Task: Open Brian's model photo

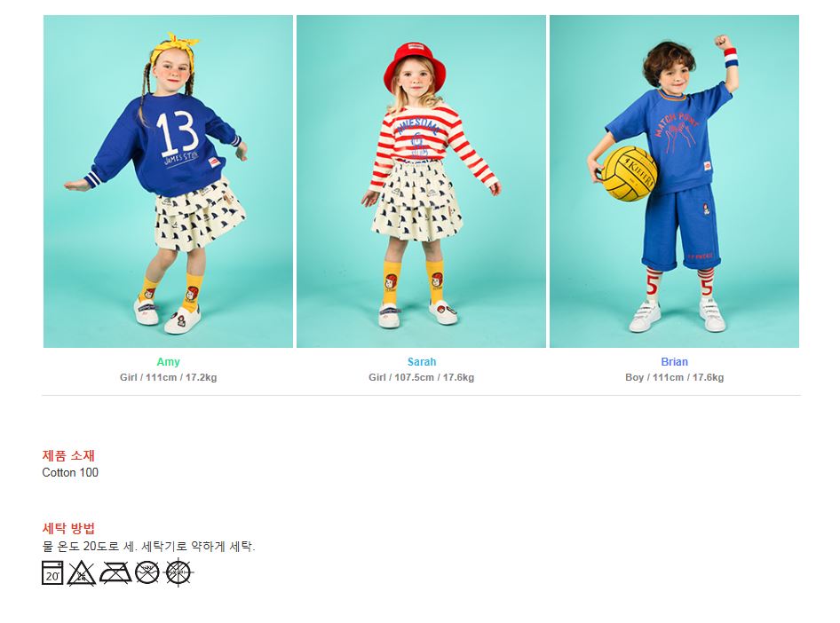Action: point(675,181)
